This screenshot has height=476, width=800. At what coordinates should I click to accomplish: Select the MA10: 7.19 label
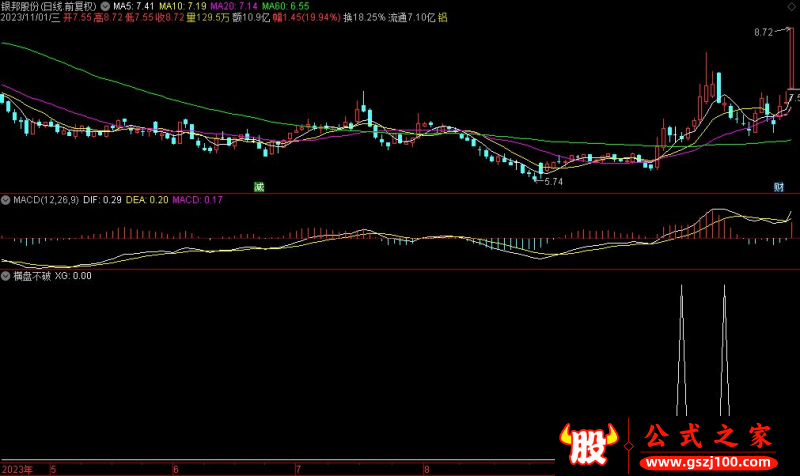click(x=183, y=6)
